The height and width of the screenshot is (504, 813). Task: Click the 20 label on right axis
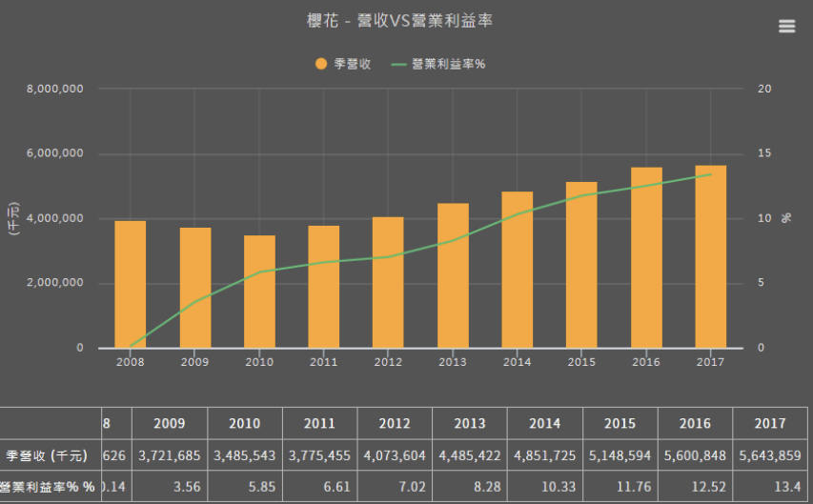764,89
